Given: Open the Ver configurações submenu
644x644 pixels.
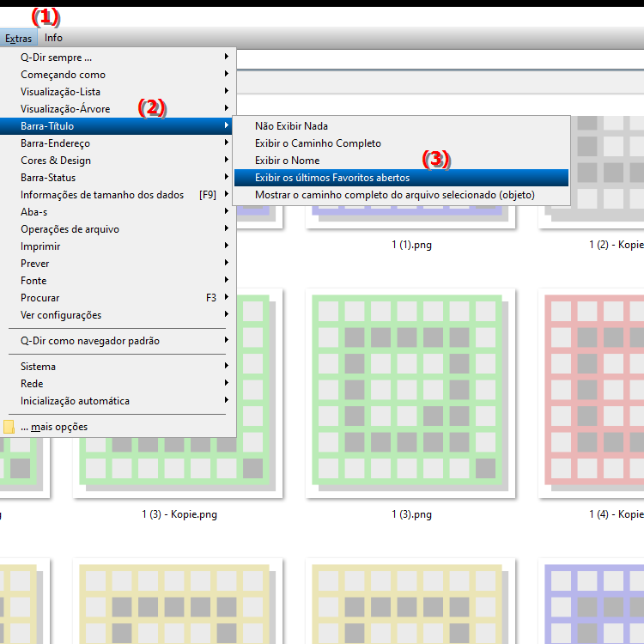Looking at the screenshot, I should (118, 315).
